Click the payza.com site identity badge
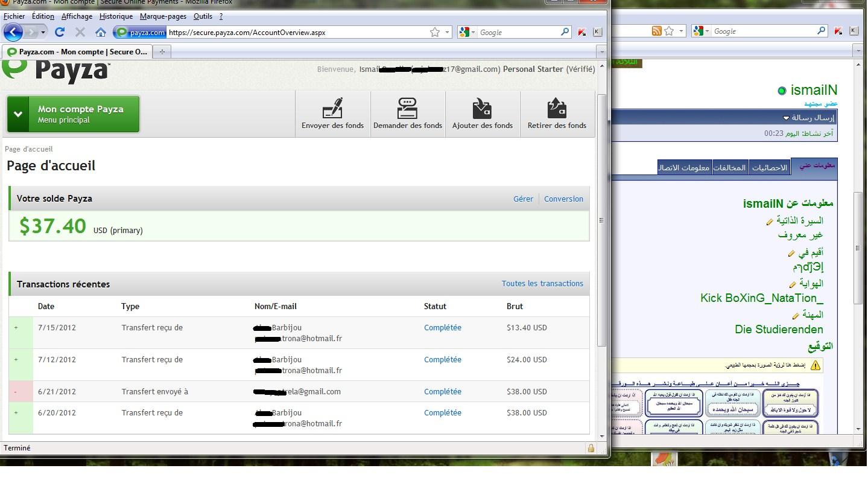This screenshot has width=868, height=477. 141,33
